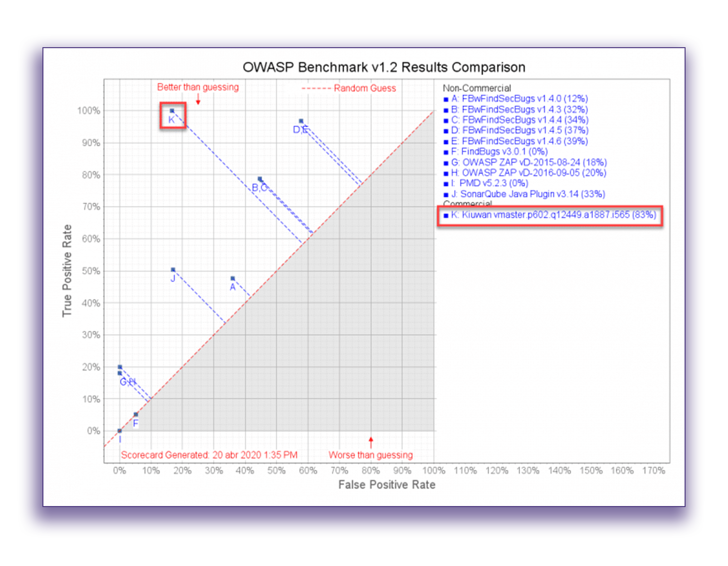728x566 pixels.
Task: Click the 50% tick on y-axis
Action: pyautogui.click(x=91, y=271)
